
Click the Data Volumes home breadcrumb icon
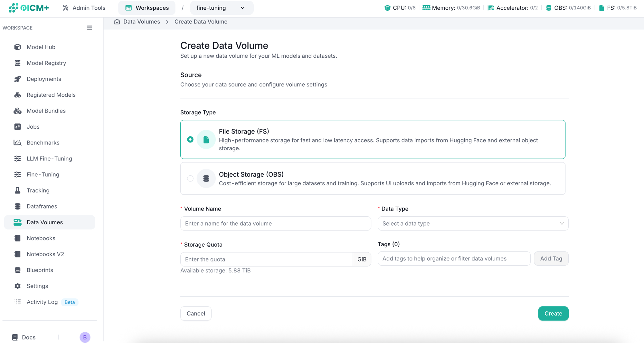click(117, 22)
